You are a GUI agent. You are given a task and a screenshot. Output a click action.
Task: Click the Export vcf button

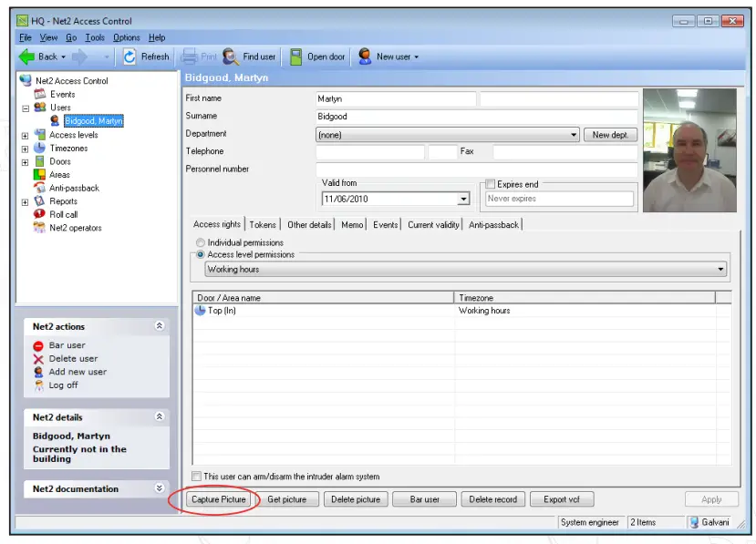coord(561,498)
